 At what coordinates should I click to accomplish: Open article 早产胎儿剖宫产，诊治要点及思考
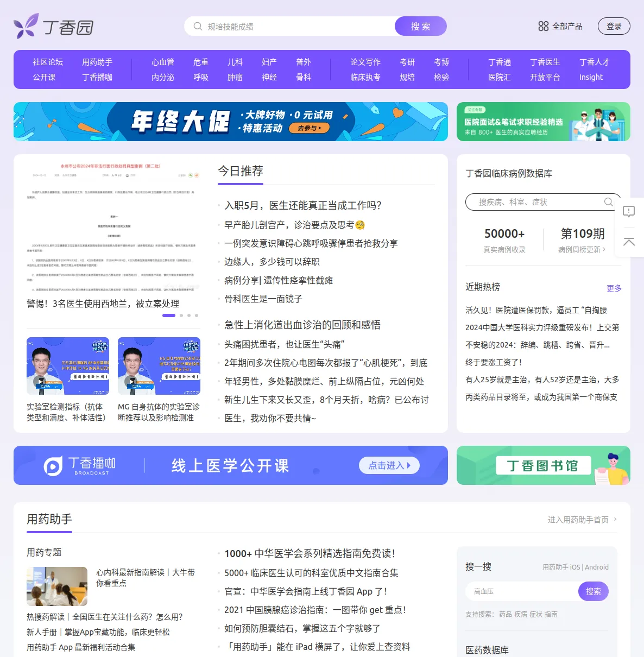(x=295, y=225)
